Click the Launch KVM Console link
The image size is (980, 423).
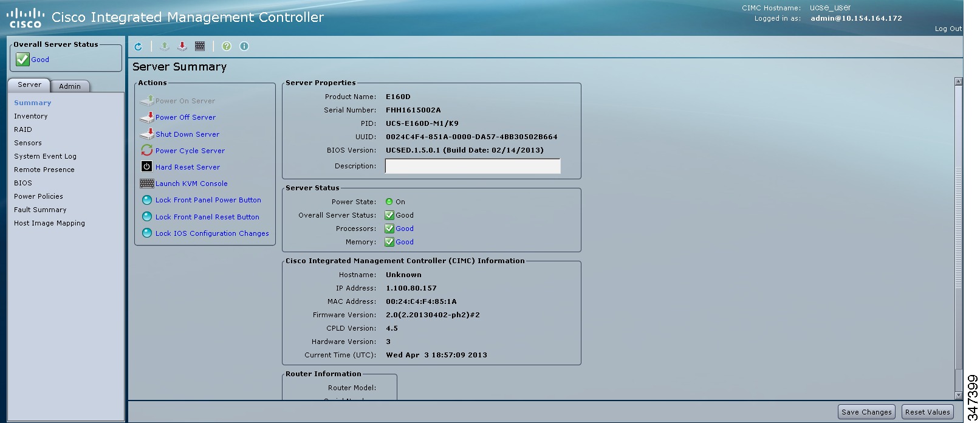pos(192,184)
